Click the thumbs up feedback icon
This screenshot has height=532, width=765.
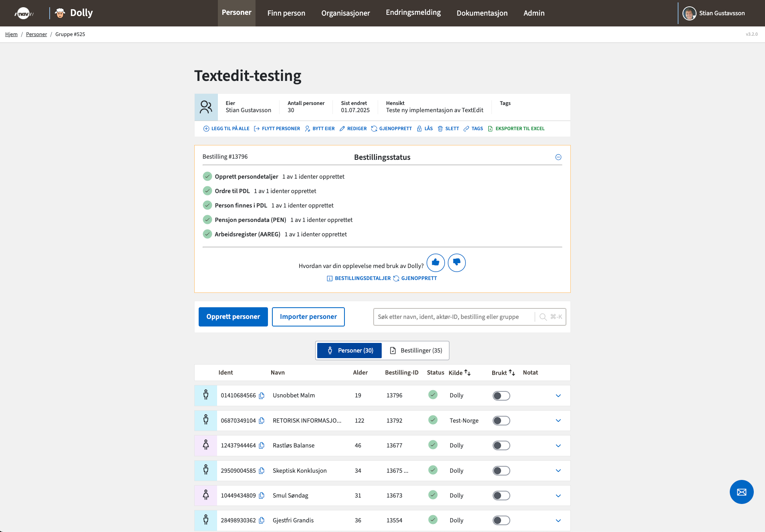click(x=435, y=263)
